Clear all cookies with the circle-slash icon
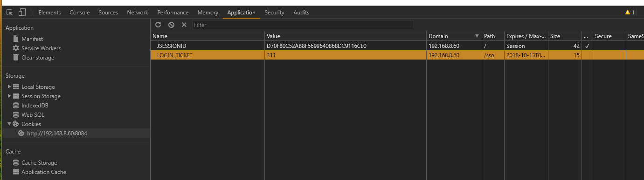The width and height of the screenshot is (644, 180). pyautogui.click(x=171, y=25)
